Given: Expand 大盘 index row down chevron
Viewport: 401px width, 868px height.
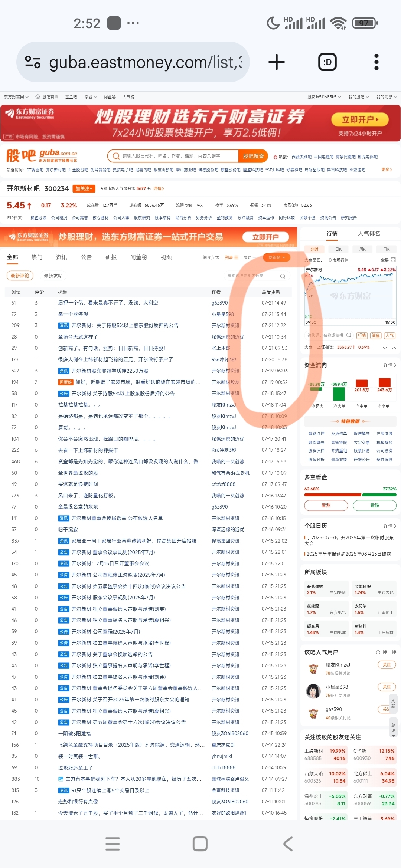Looking at the screenshot, I should (x=385, y=348).
